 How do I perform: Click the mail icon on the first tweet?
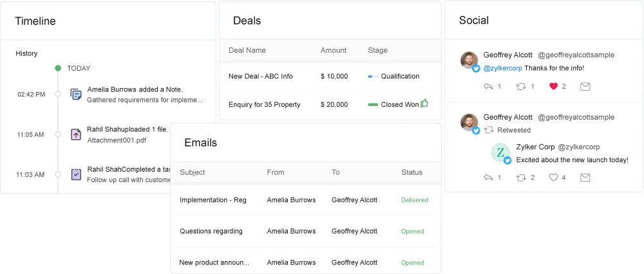pos(585,86)
